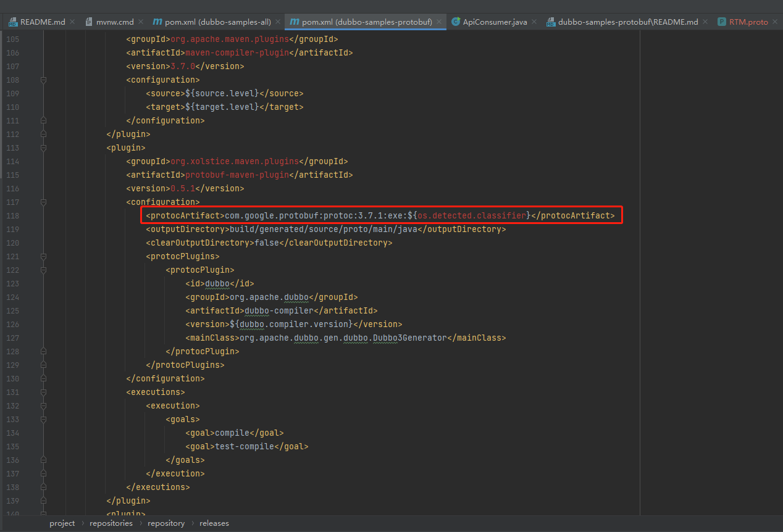Click 'maven-compiler-plugin' artifactId value

(x=237, y=52)
